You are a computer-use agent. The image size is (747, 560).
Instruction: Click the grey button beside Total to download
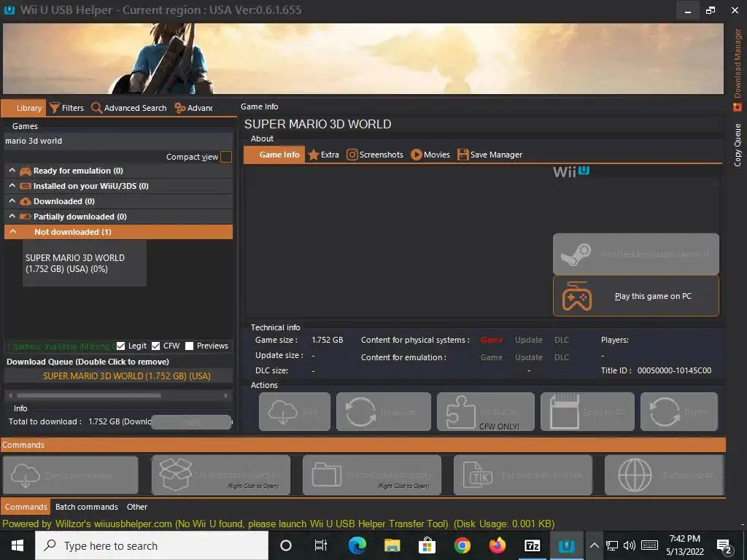coord(191,422)
